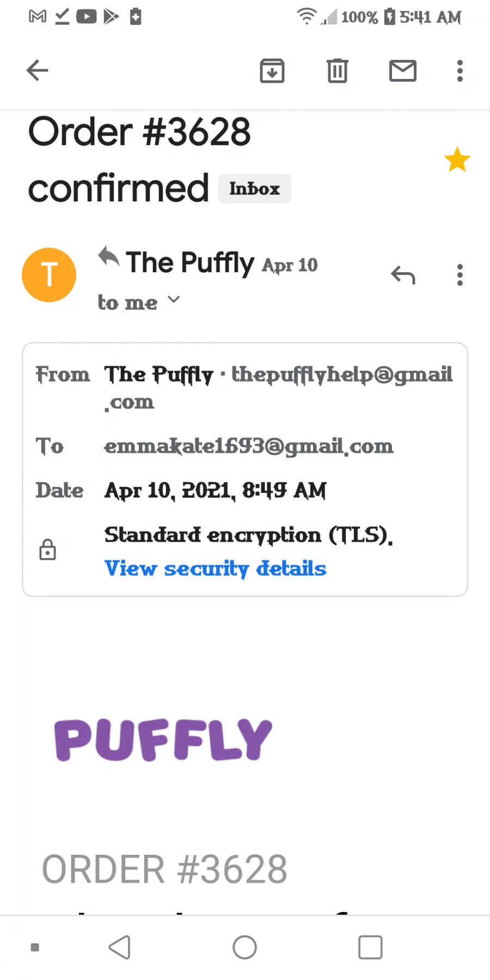The width and height of the screenshot is (490, 980).
Task: Tap sender address thepufflyhelp@gmail.com
Action: (279, 388)
